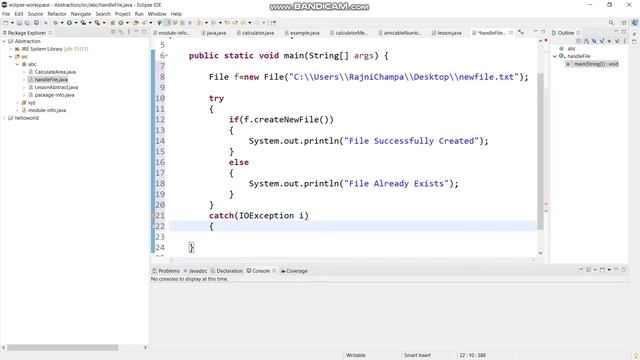Select package-info.java in Package Explorer
This screenshot has height=360, width=640.
pyautogui.click(x=51, y=95)
